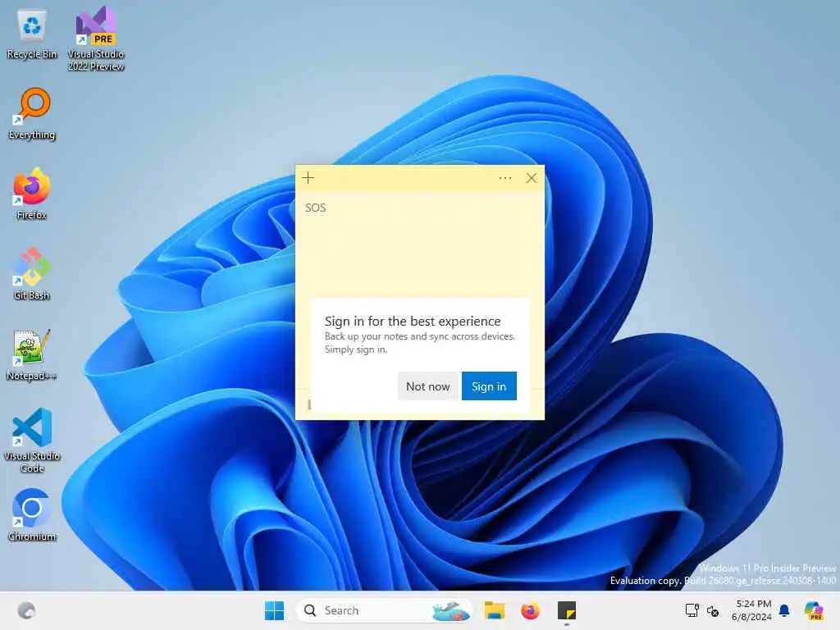The height and width of the screenshot is (630, 840).
Task: Open the Copilot Preview taskbar icon
Action: (814, 610)
